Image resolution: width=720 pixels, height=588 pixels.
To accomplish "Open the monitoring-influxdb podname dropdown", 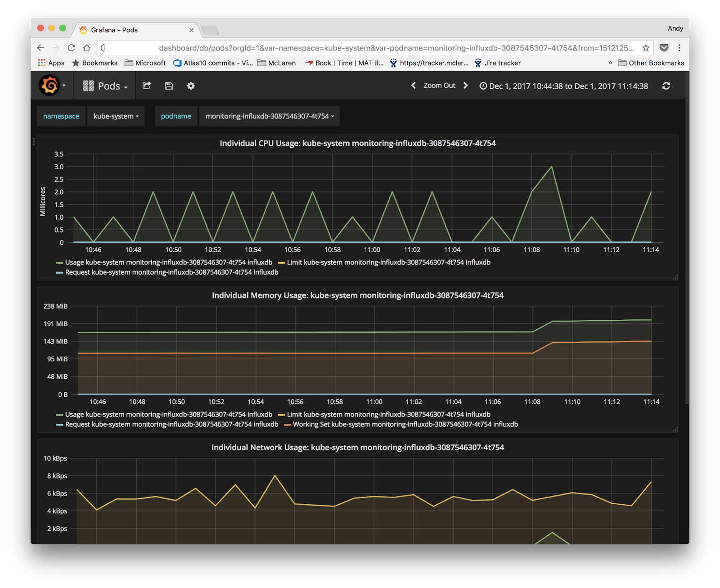I will [269, 116].
